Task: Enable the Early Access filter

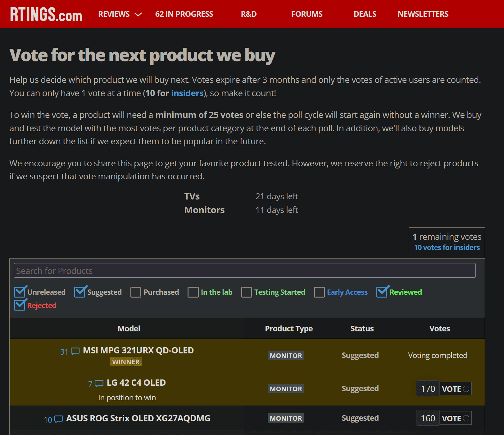Action: (319, 292)
